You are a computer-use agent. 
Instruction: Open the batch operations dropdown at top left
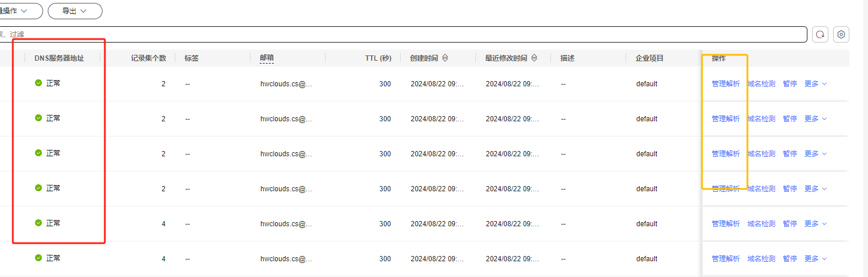[21, 11]
